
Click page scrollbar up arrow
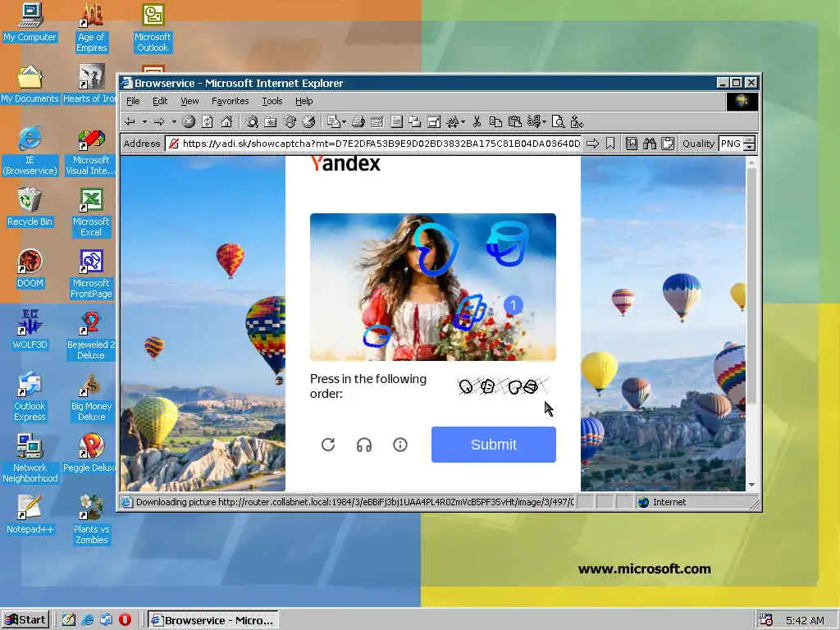751,162
